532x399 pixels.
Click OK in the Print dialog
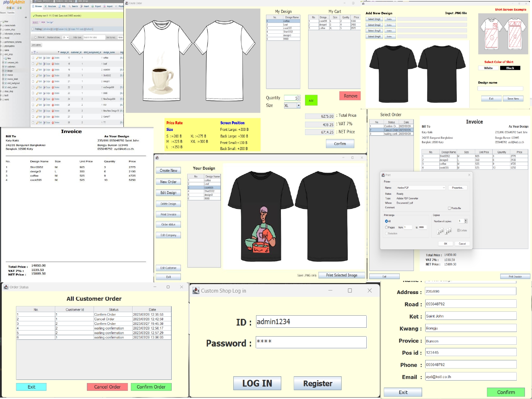point(445,244)
